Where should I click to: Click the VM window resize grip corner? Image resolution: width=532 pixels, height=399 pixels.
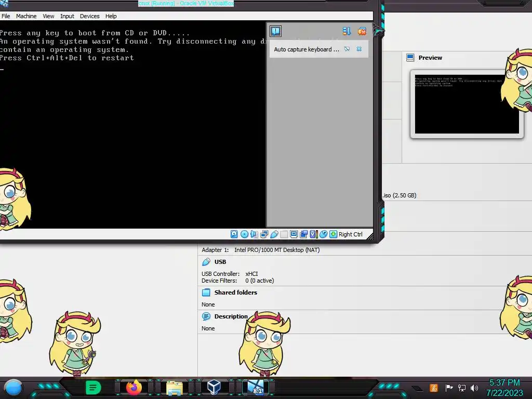point(370,236)
